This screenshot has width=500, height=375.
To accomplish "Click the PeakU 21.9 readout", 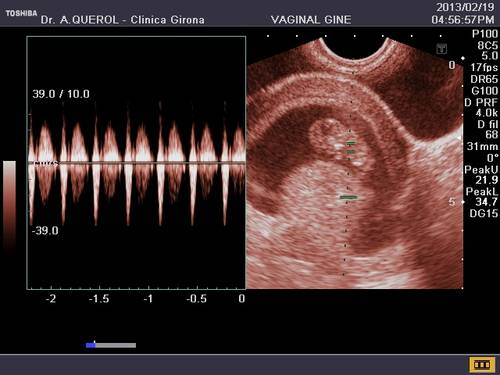I will (x=481, y=175).
